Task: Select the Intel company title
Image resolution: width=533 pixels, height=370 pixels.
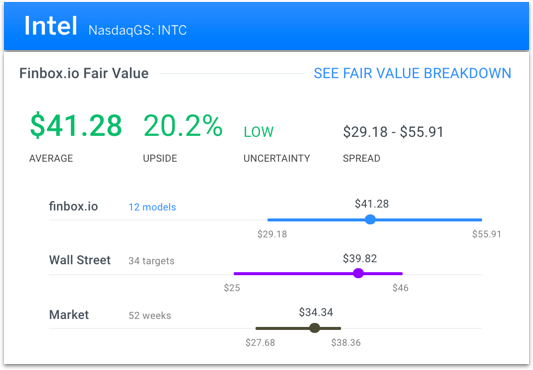Action: tap(51, 26)
